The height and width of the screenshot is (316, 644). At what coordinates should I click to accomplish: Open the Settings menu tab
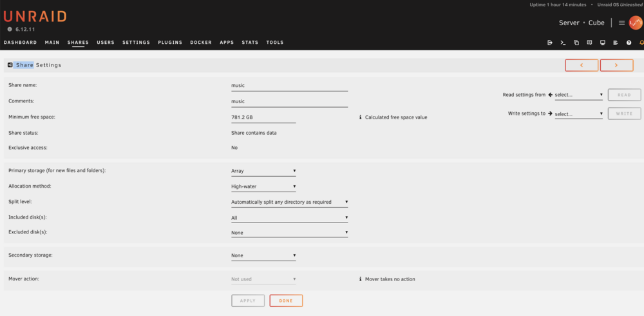(x=136, y=43)
